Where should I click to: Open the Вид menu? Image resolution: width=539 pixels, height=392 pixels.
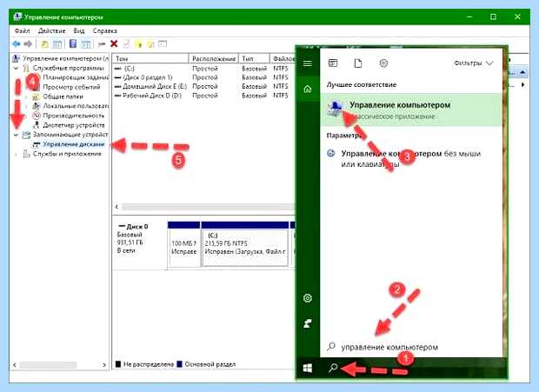[79, 30]
